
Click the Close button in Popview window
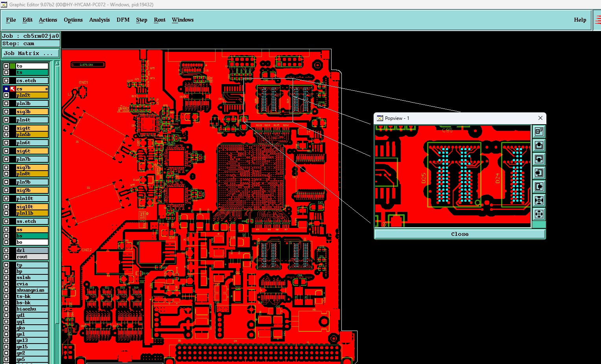tap(460, 234)
